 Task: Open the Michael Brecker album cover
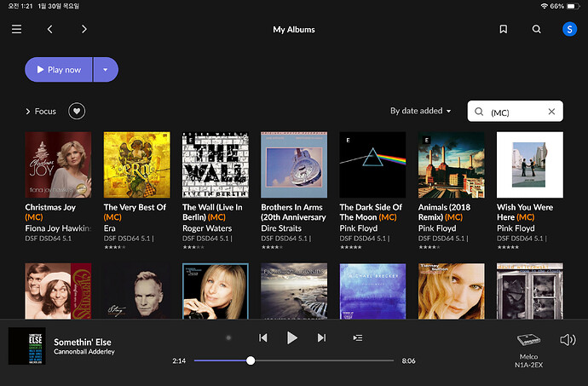pos(372,291)
